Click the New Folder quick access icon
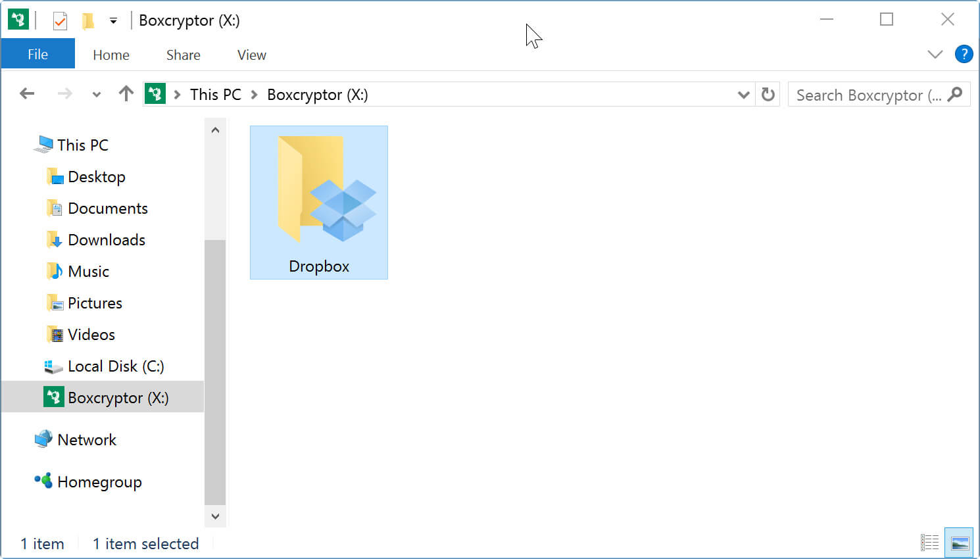Image resolution: width=980 pixels, height=559 pixels. [87, 21]
